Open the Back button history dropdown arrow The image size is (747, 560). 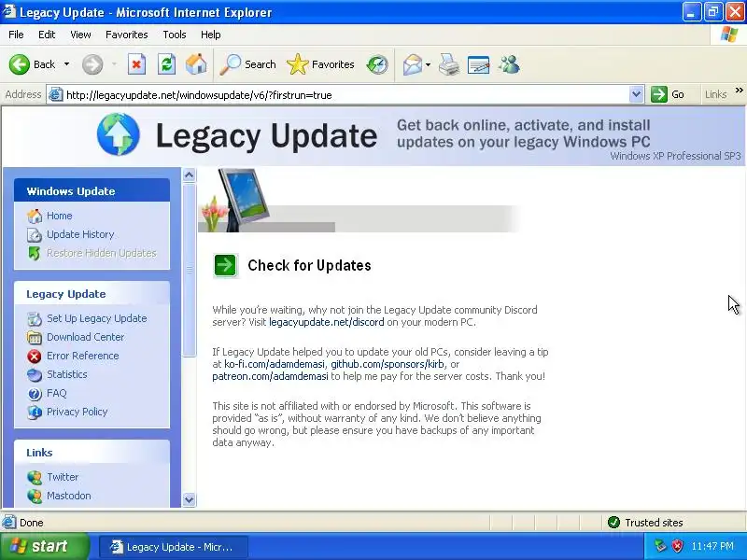[66, 64]
